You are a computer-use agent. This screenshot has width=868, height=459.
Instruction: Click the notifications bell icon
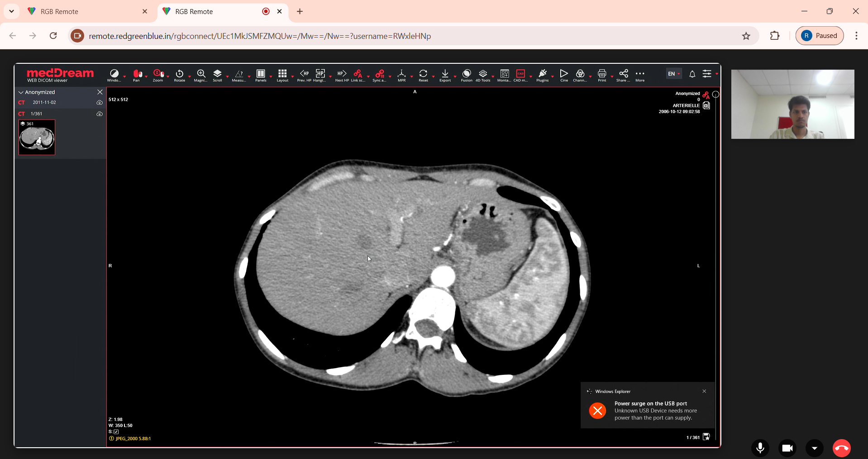point(692,74)
